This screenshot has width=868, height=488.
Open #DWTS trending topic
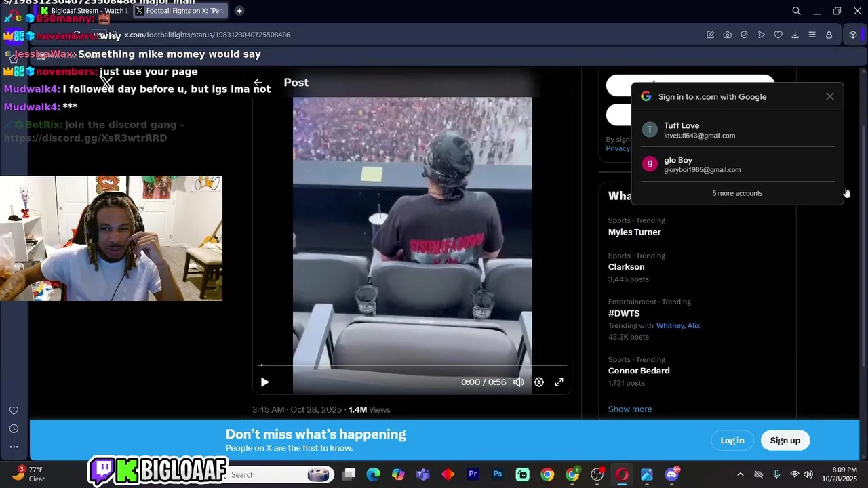pyautogui.click(x=624, y=314)
